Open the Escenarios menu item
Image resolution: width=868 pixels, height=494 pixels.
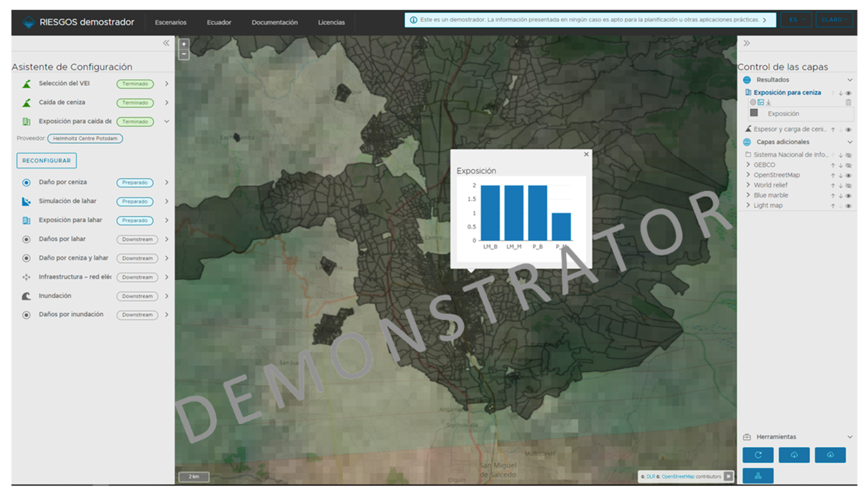point(171,23)
